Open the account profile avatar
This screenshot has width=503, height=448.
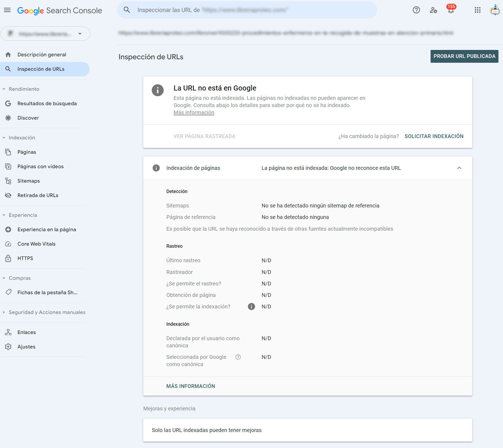495,10
